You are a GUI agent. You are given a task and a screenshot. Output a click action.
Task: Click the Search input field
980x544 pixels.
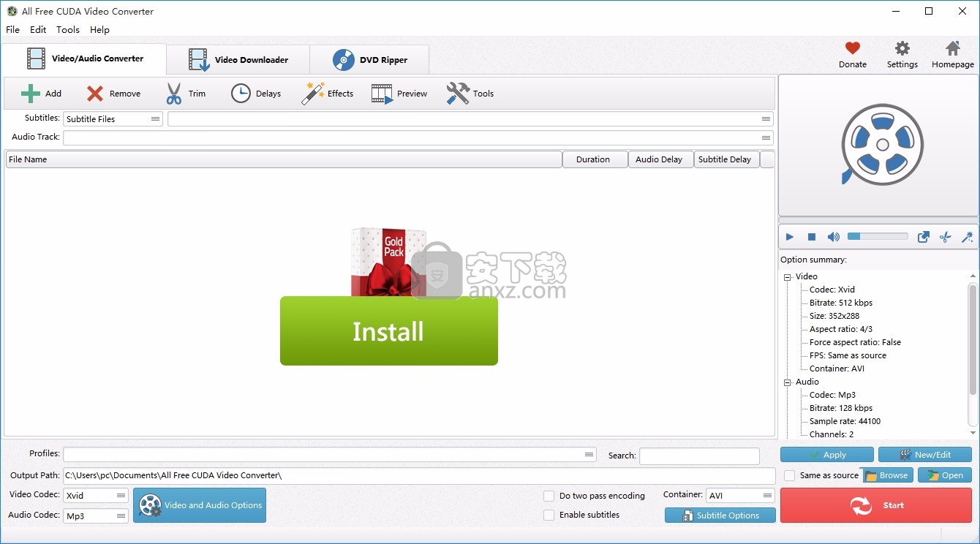coord(700,456)
